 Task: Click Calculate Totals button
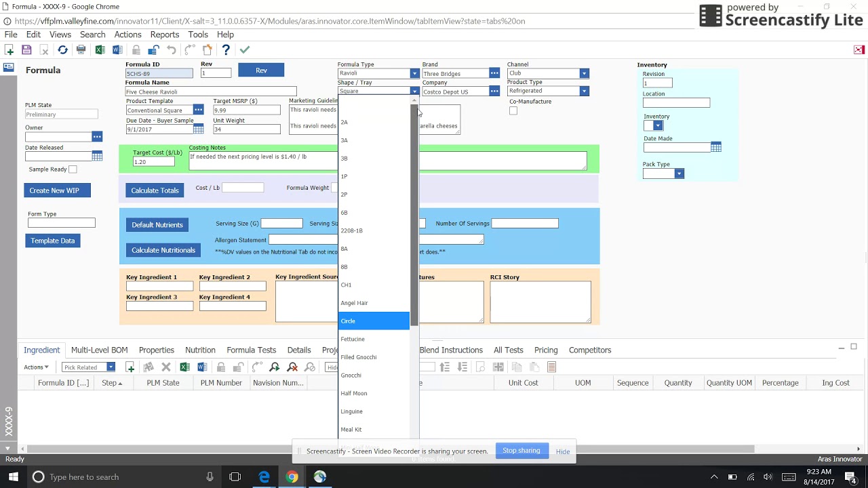coord(155,190)
